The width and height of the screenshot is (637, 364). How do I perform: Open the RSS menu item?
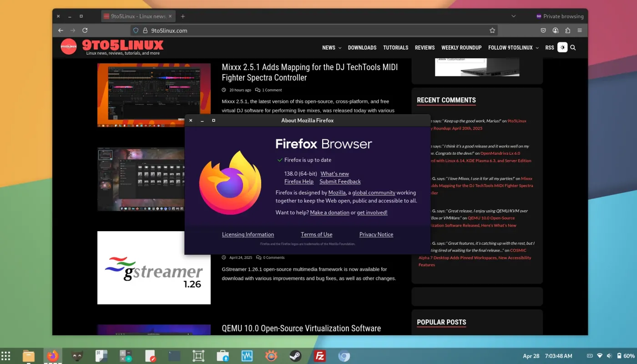(550, 47)
